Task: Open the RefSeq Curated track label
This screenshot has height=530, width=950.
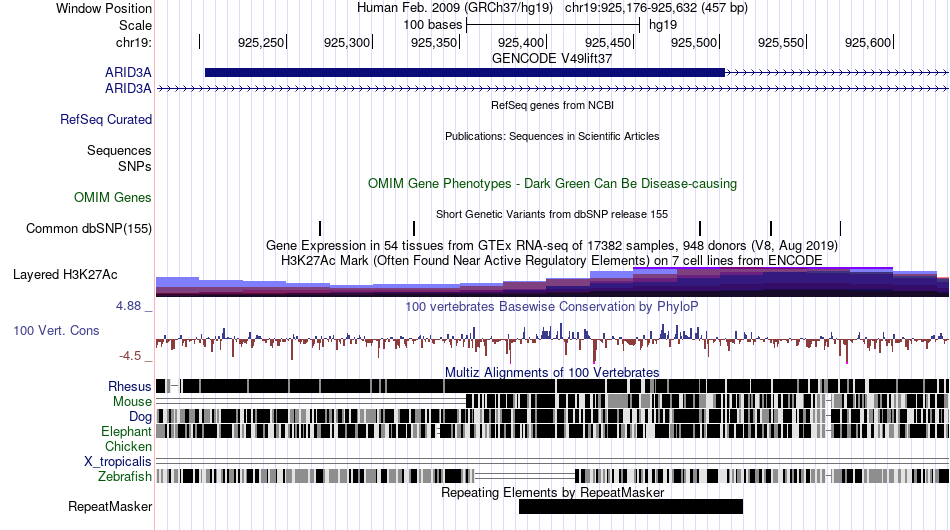Action: (105, 119)
